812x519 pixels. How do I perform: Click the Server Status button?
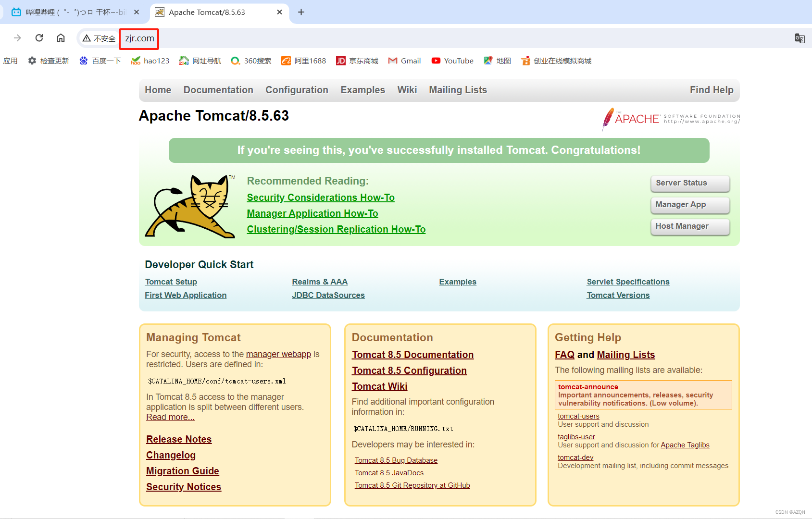(x=690, y=183)
